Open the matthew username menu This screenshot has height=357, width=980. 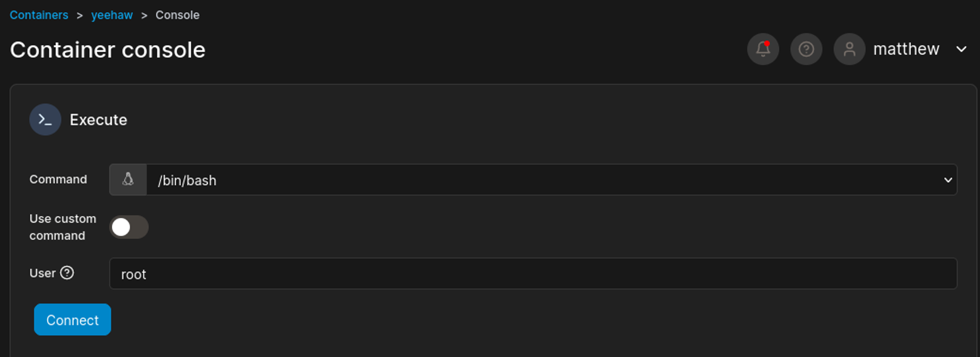[906, 49]
